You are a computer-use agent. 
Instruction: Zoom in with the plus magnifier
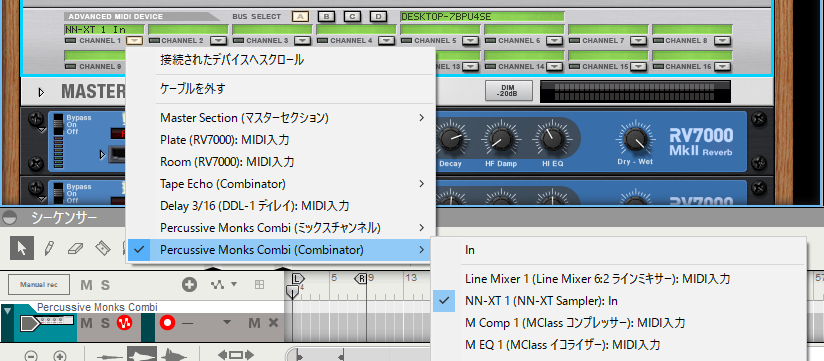click(x=60, y=356)
